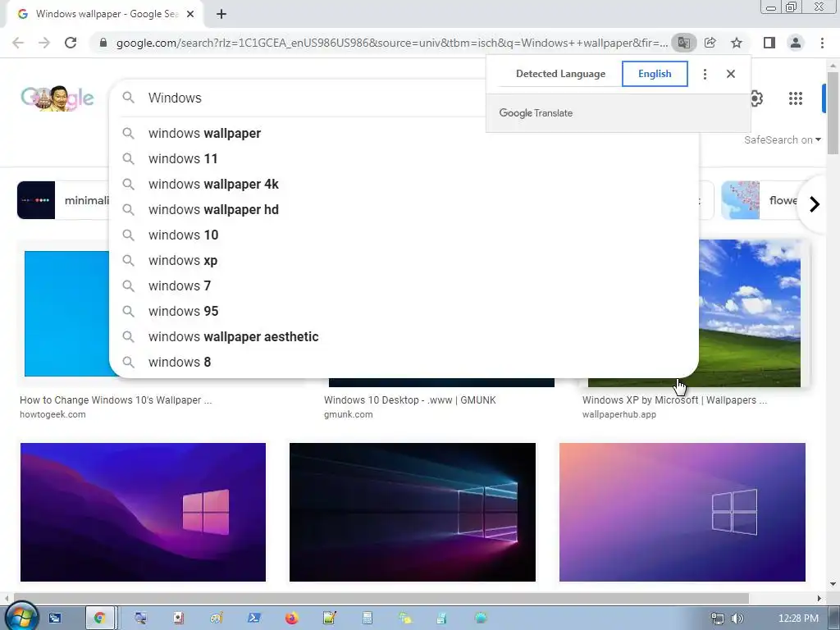The height and width of the screenshot is (630, 840).
Task: Open the purple wave Windows logo wallpaper
Action: [143, 512]
